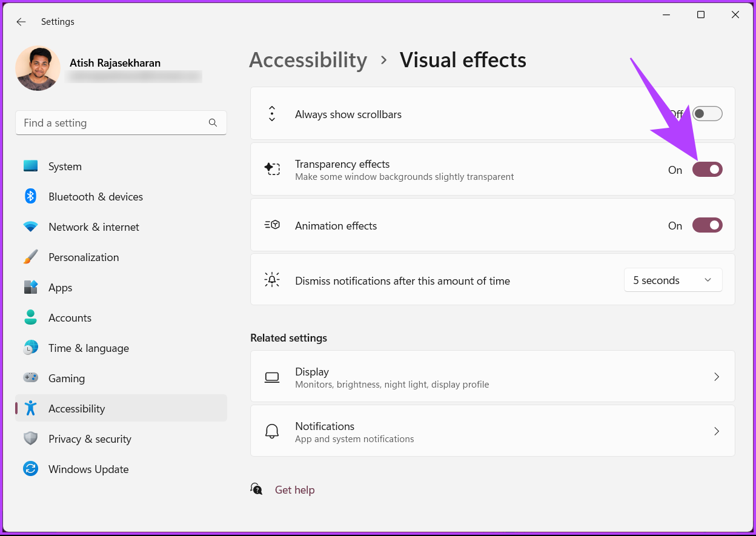Click the search magnifier icon
756x536 pixels.
(213, 123)
